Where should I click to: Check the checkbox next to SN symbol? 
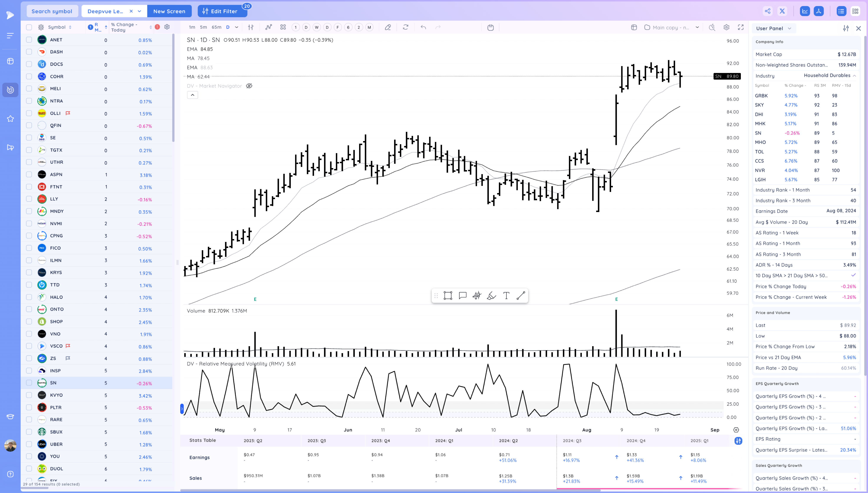click(x=29, y=383)
